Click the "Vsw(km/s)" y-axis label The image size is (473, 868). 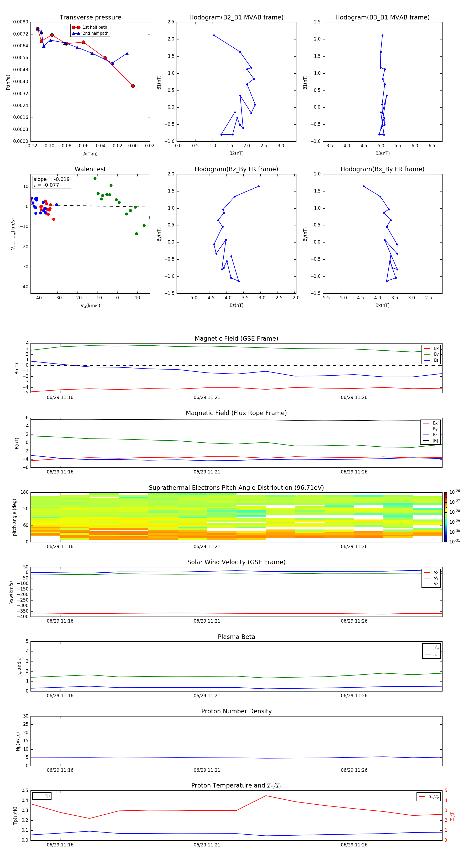tap(11, 592)
